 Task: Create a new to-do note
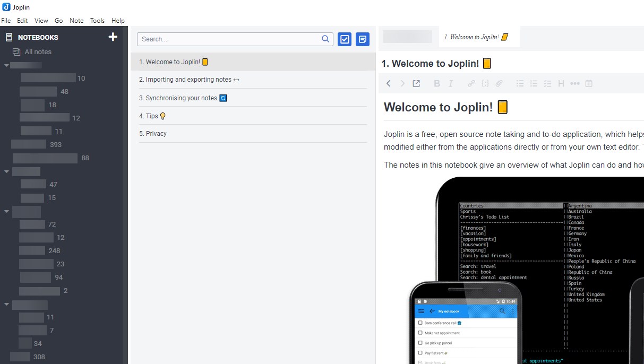pyautogui.click(x=345, y=39)
